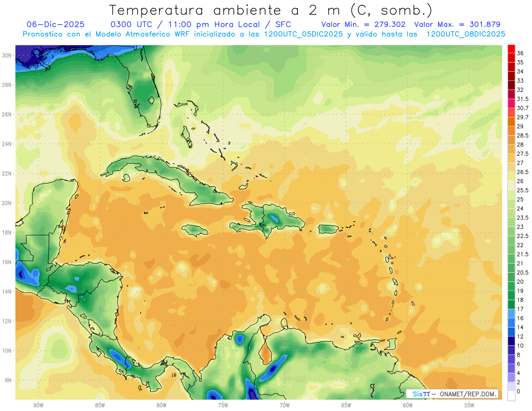Click the "30N" latitude label

pos(8,55)
